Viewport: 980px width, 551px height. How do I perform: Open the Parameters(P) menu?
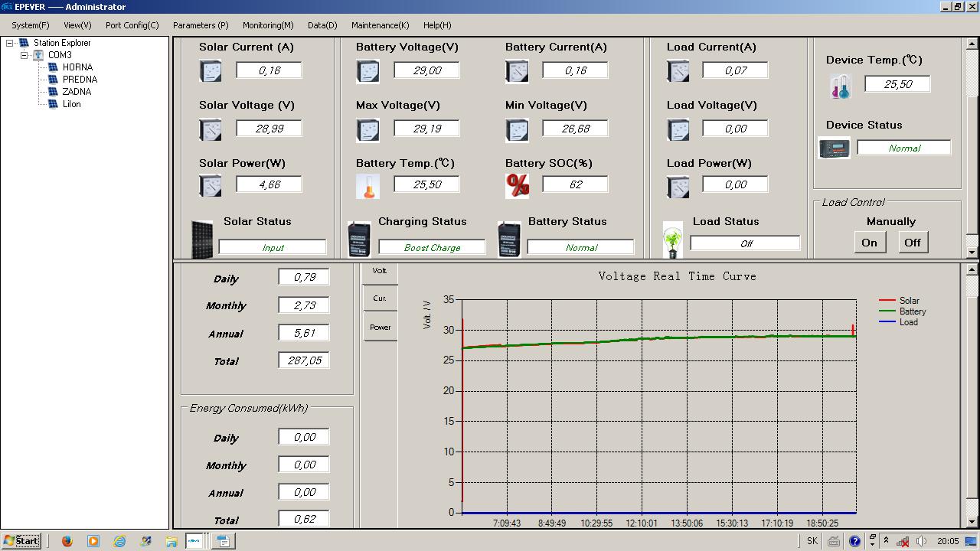tap(201, 25)
